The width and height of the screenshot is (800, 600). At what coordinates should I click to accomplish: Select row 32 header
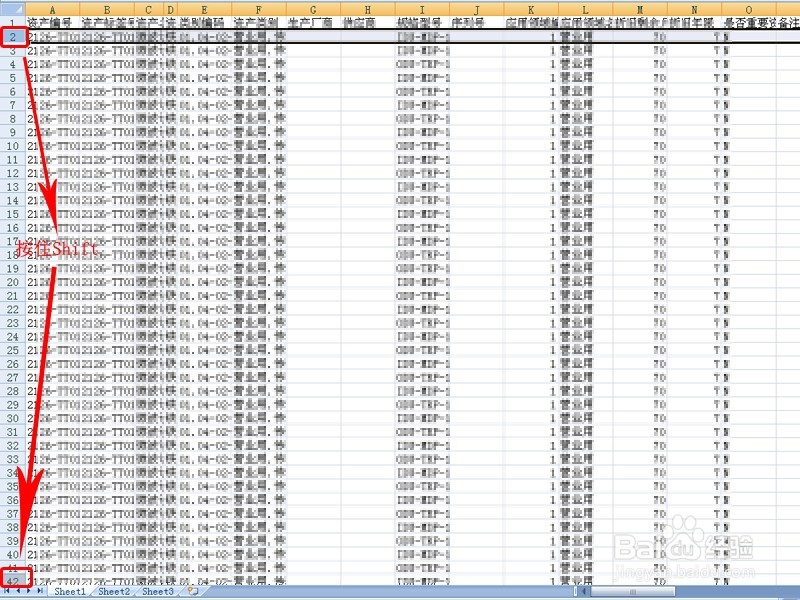click(x=12, y=445)
